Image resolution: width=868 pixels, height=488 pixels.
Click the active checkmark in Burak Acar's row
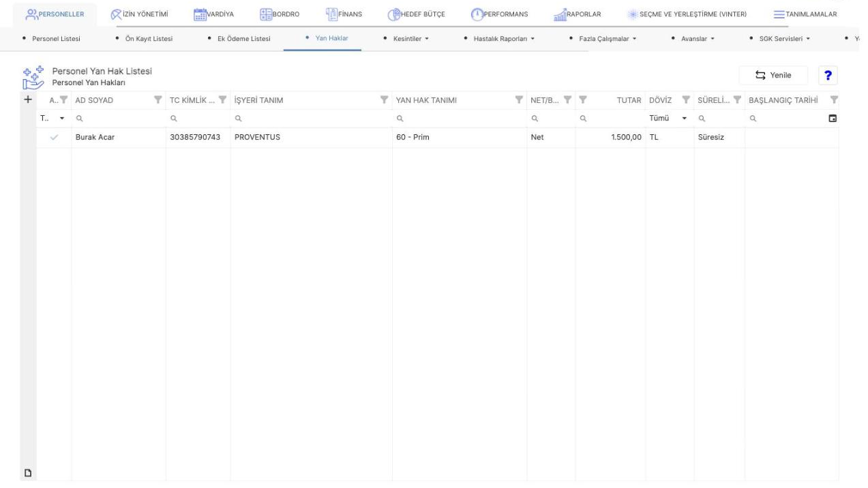pyautogui.click(x=54, y=137)
